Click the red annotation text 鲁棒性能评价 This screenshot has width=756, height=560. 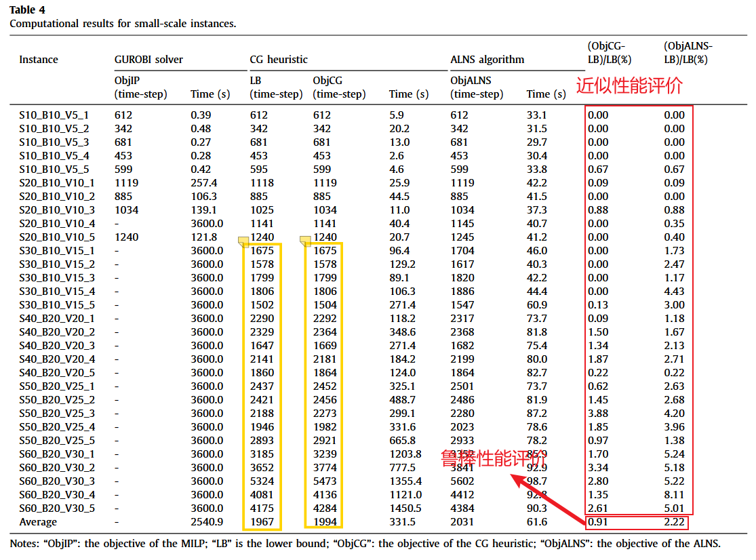pyautogui.click(x=494, y=458)
